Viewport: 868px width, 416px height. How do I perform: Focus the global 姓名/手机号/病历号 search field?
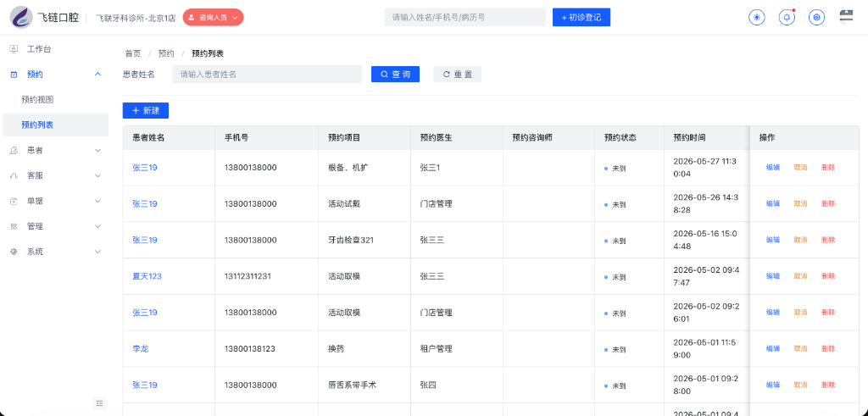click(465, 17)
